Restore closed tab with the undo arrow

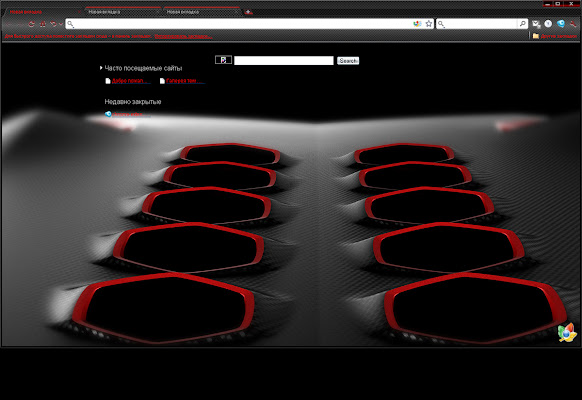(53, 24)
